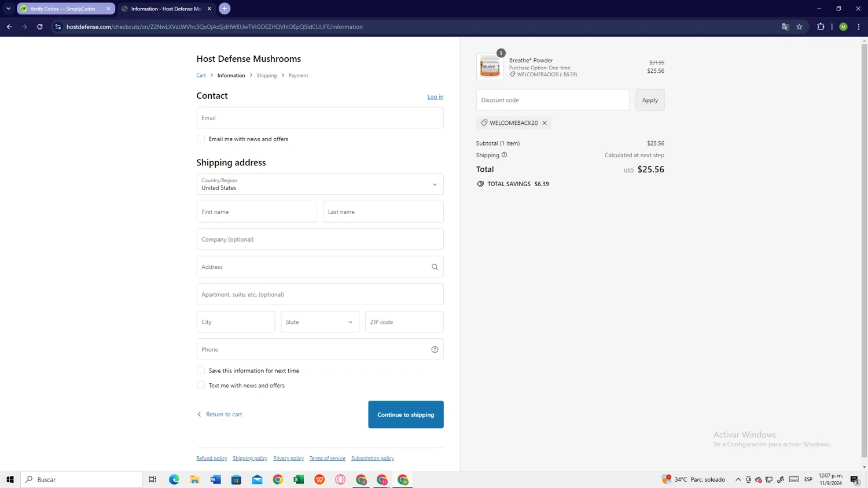Screen dimensions: 868x488
Task: Check Save this information for next time
Action: (x=201, y=371)
